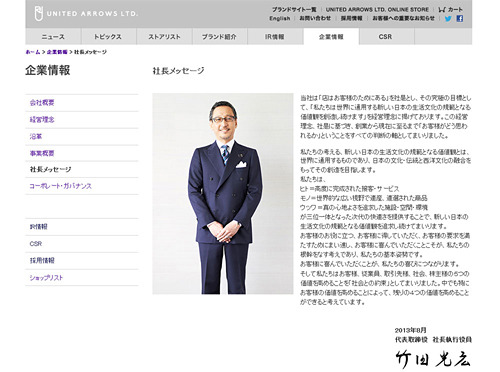Open ショップリスト in sidebar

46,277
